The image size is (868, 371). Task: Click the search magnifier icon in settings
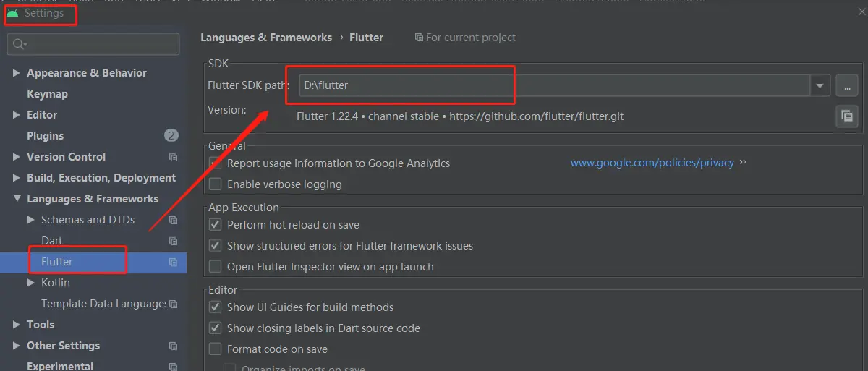pyautogui.click(x=19, y=44)
